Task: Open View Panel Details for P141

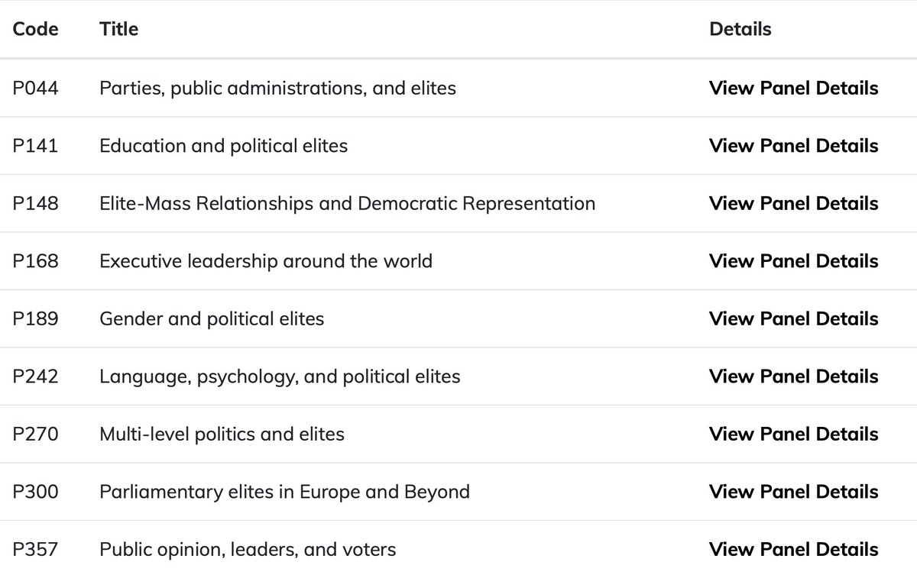Action: click(x=793, y=146)
